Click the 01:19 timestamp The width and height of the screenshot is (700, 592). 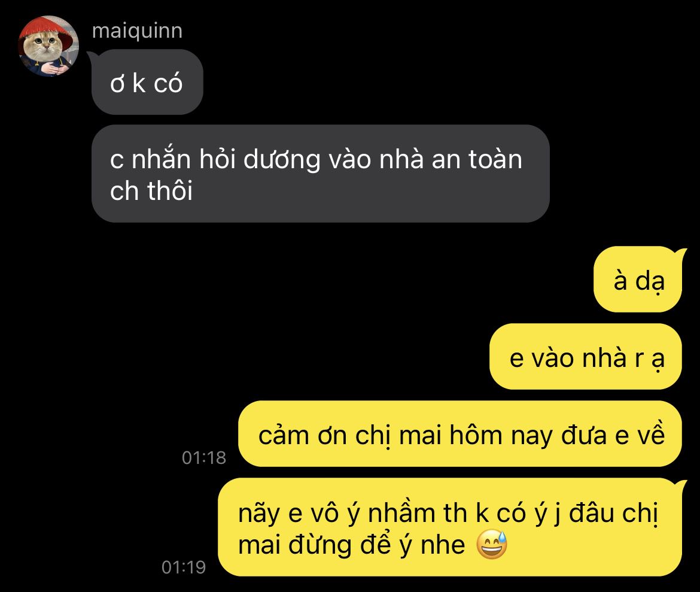click(x=184, y=567)
